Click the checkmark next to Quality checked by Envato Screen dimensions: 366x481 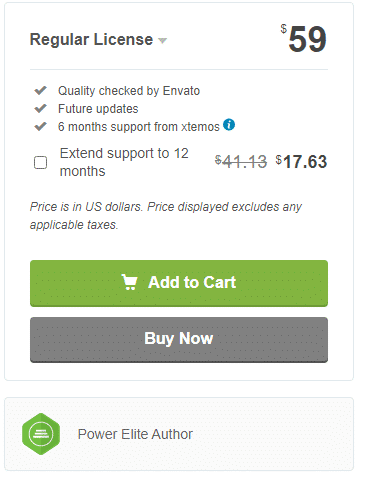click(x=41, y=90)
